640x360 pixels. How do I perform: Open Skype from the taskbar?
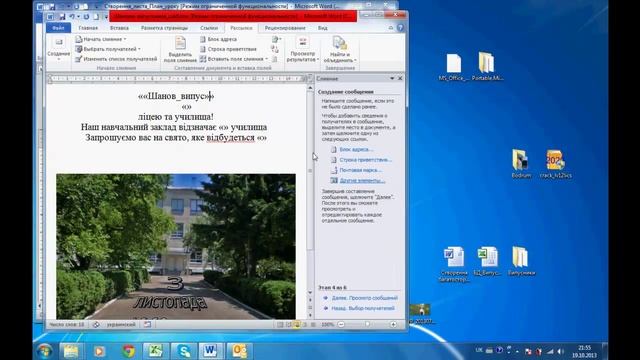[184, 351]
